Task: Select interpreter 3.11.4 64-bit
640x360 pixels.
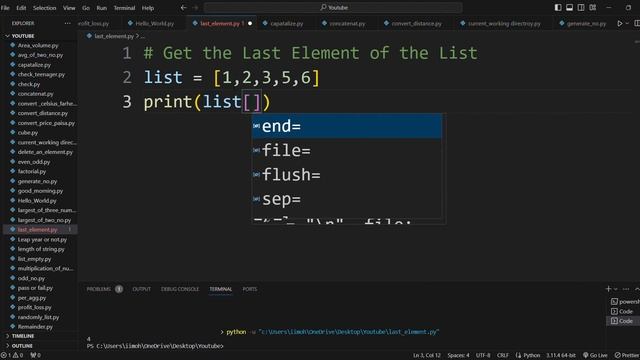Action: pos(561,356)
